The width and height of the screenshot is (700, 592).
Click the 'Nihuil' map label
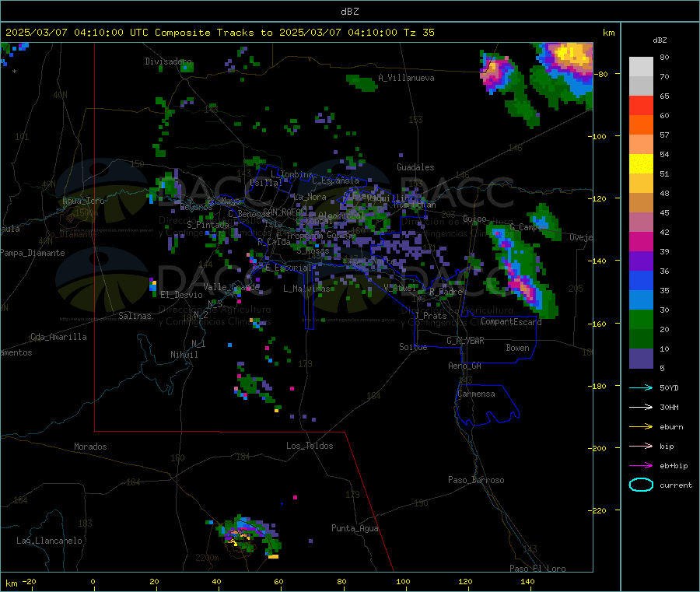184,355
